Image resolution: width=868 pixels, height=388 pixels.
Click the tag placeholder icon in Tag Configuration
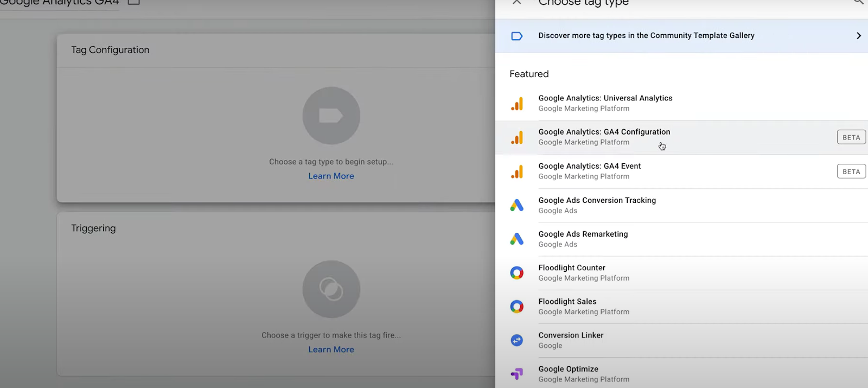pyautogui.click(x=331, y=116)
